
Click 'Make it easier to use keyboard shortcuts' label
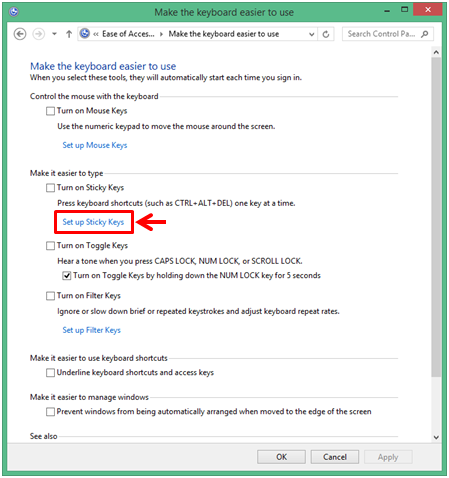pos(99,358)
